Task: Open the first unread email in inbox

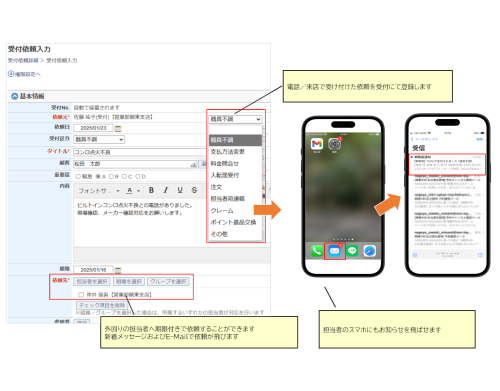Action: pos(447,164)
